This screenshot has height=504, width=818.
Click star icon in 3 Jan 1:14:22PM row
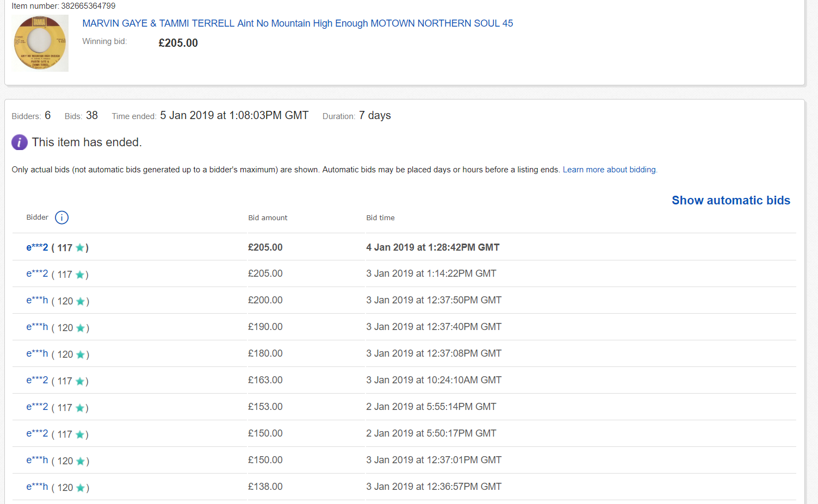(80, 275)
